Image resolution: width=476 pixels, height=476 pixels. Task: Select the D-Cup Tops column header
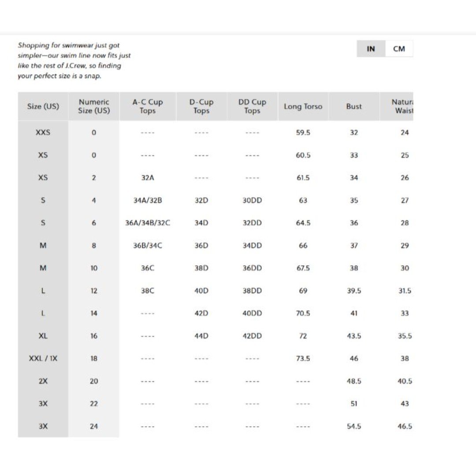pyautogui.click(x=201, y=106)
